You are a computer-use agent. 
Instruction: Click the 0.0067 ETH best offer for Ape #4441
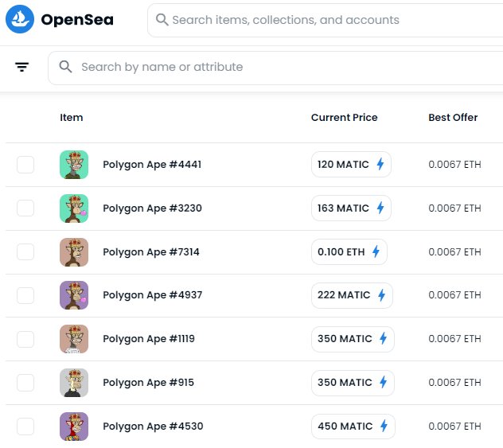[454, 165]
